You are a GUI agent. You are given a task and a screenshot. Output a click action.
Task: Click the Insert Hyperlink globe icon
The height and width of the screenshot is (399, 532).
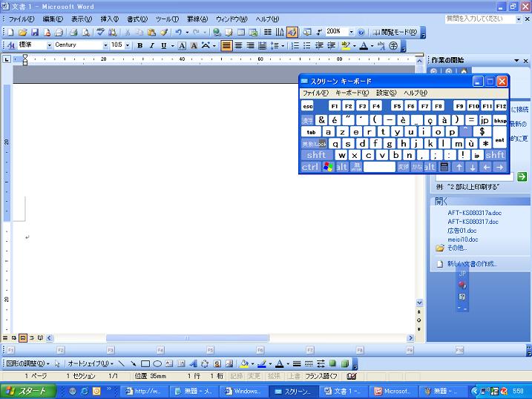217,32
